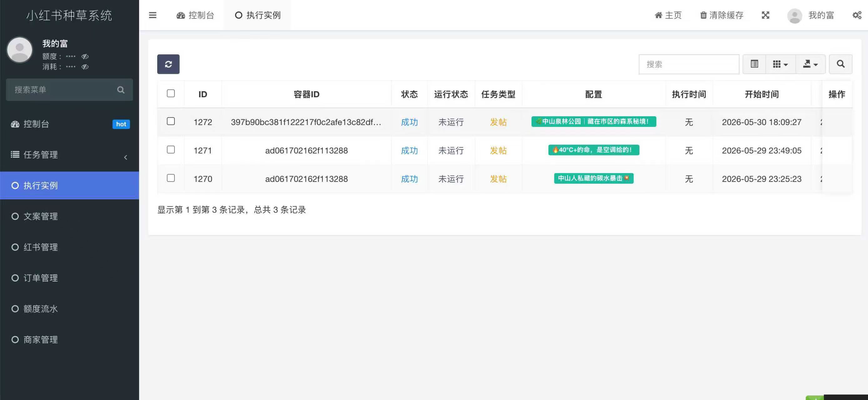Image resolution: width=868 pixels, height=400 pixels.
Task: Click the 小红书种草系统 logo title
Action: [69, 16]
